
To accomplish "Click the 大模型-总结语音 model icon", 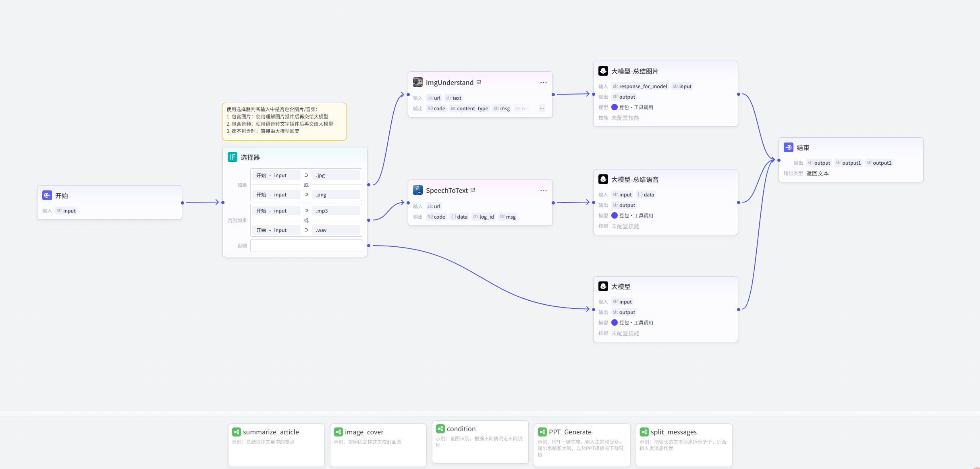I will tap(603, 179).
